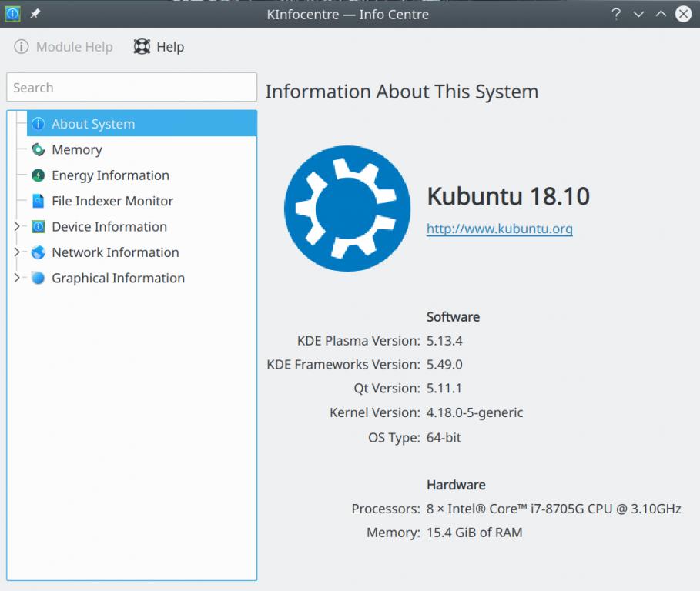
Task: Expand the Network Information tree node
Action: click(17, 252)
